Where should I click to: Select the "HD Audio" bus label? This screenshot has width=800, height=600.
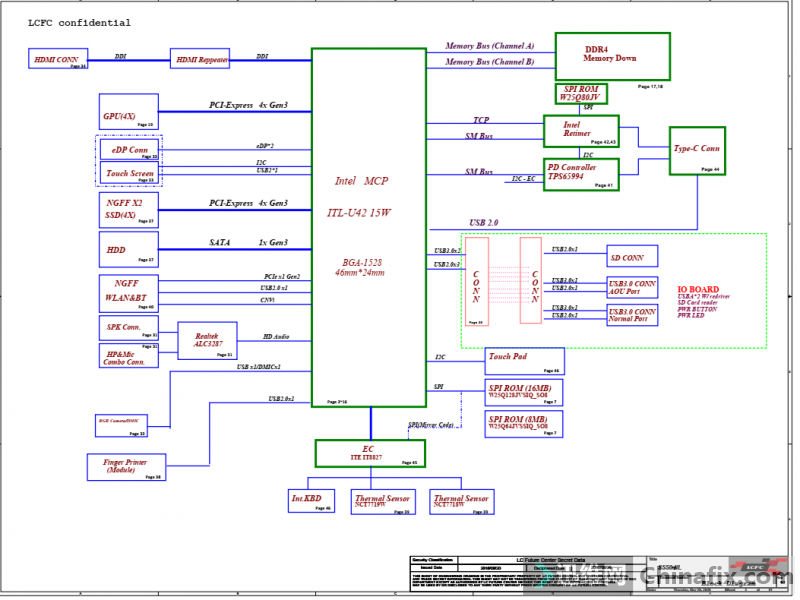tap(276, 337)
